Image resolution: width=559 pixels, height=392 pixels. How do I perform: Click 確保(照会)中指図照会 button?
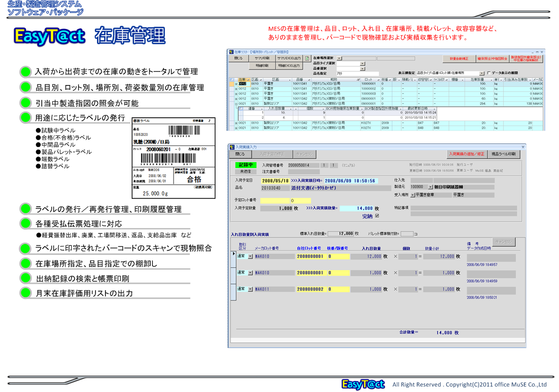492,59
